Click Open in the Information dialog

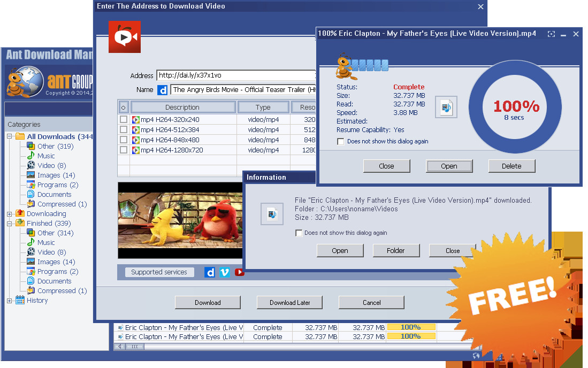pyautogui.click(x=340, y=250)
